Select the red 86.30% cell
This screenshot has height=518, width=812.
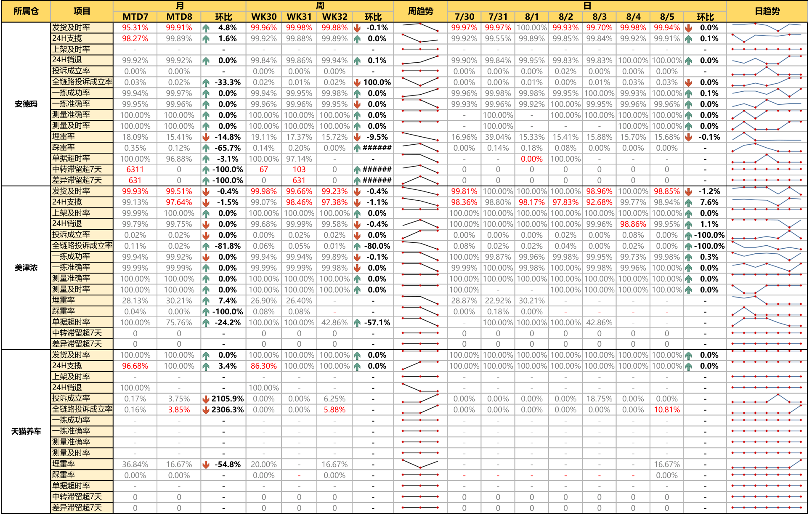264,366
